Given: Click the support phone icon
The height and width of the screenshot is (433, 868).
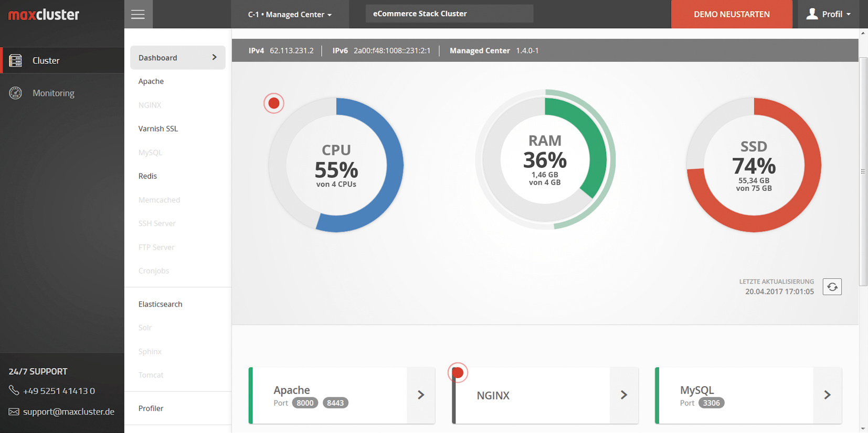Looking at the screenshot, I should [x=14, y=390].
